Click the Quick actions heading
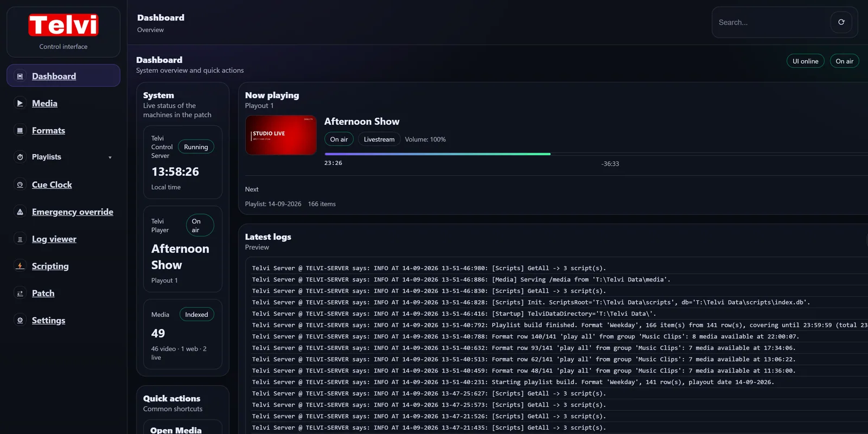Viewport: 868px width, 434px height. click(171, 398)
